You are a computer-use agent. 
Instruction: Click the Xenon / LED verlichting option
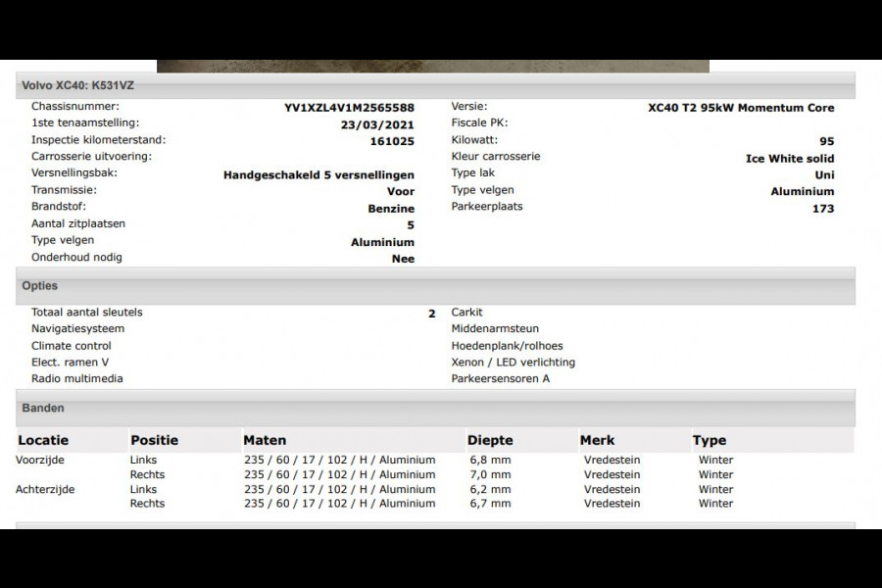(513, 362)
